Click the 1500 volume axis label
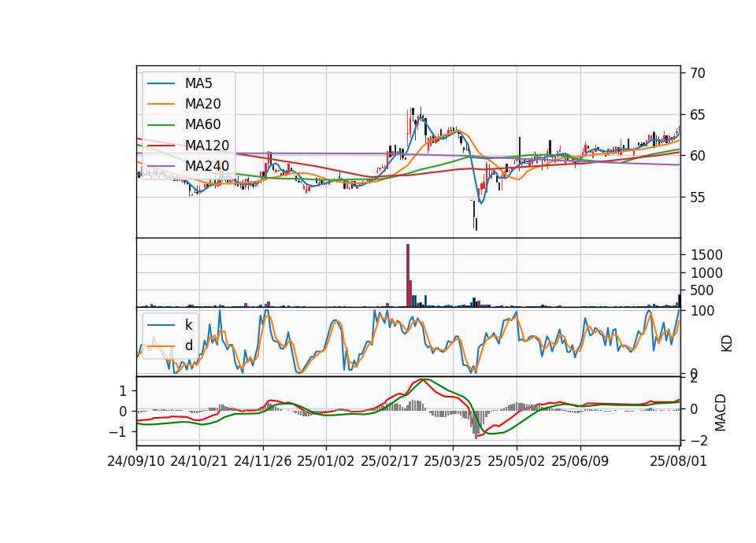756x543 pixels. [x=706, y=255]
